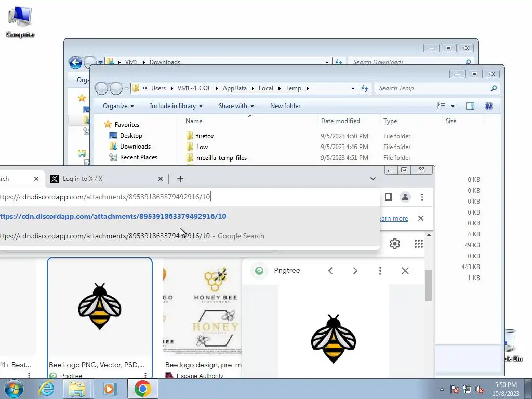Viewport: 532px width, 399px height.
Task: Open Downloads address bar history dropdown
Action: coord(327,62)
